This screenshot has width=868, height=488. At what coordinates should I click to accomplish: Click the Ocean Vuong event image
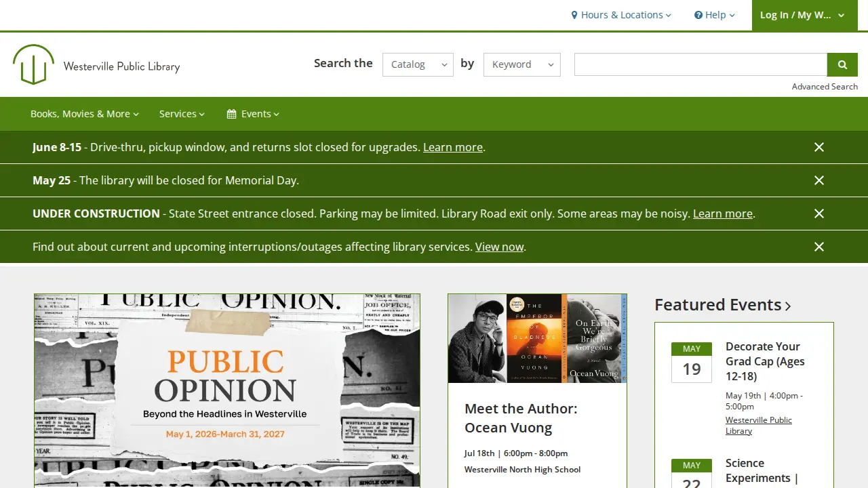[537, 338]
